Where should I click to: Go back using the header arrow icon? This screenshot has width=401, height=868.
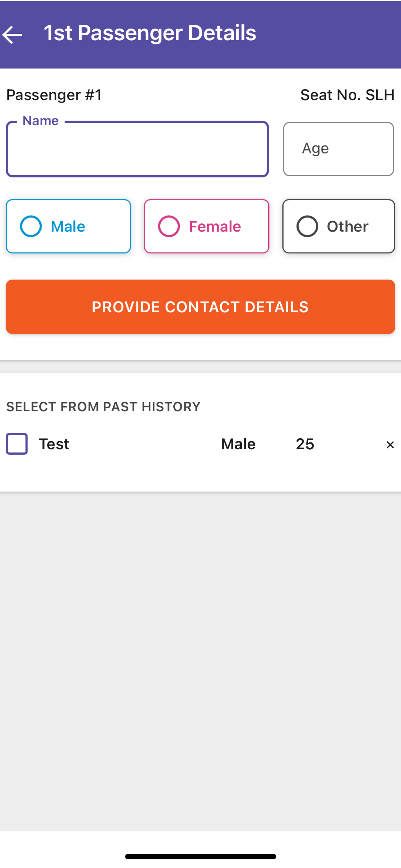pyautogui.click(x=12, y=35)
